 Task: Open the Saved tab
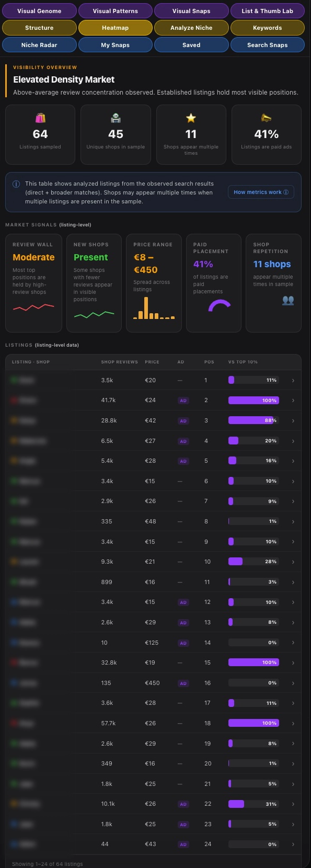(191, 45)
